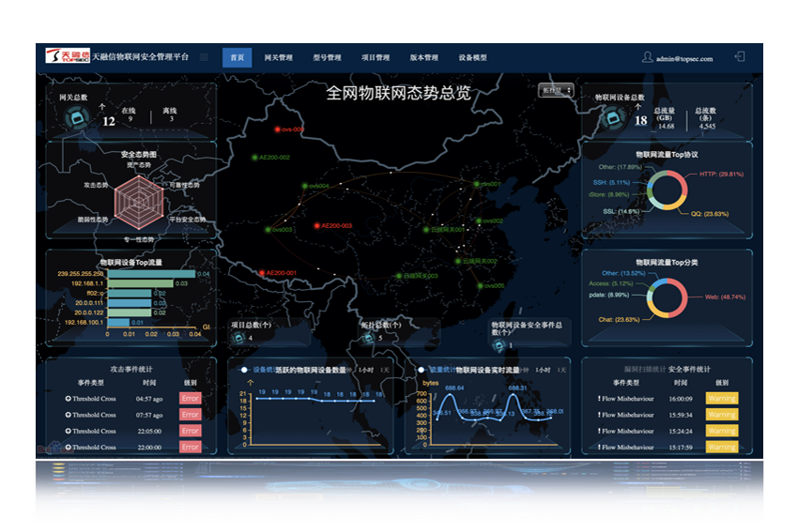Toggle the 设备统计 legend marker in active devices chart
The width and height of the screenshot is (798, 532).
click(x=244, y=370)
